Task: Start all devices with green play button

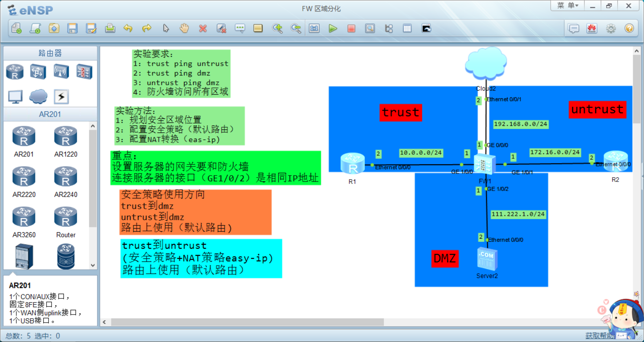Action: point(333,29)
